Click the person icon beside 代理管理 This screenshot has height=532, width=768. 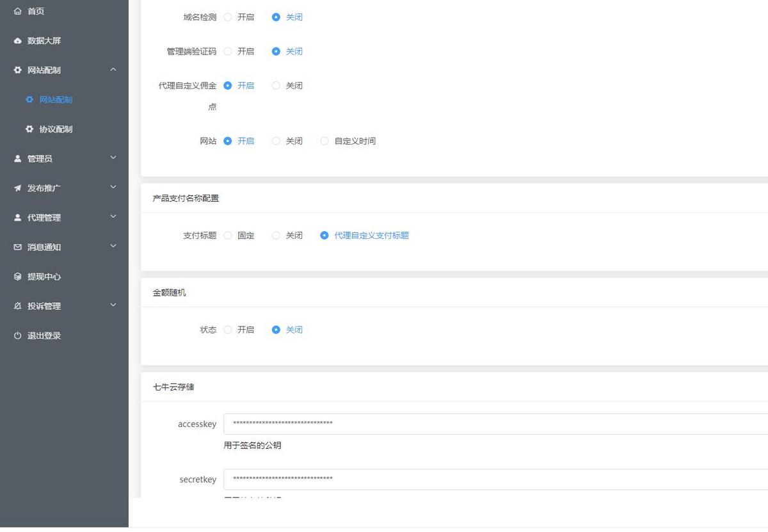tap(17, 218)
